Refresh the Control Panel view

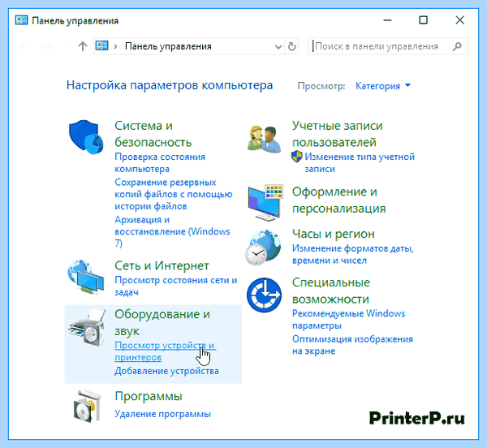(291, 46)
